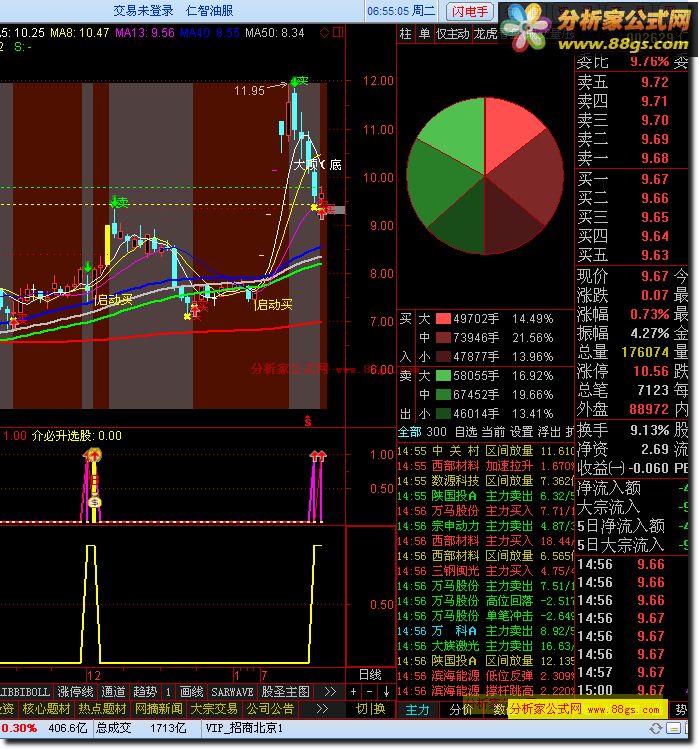This screenshot has width=700, height=750.
Task: Select the 柱 tab in the flow panel
Action: (405, 34)
